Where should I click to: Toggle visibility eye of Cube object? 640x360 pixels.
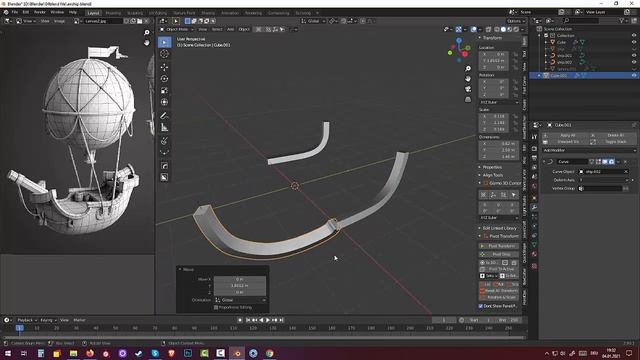[x=634, y=42]
